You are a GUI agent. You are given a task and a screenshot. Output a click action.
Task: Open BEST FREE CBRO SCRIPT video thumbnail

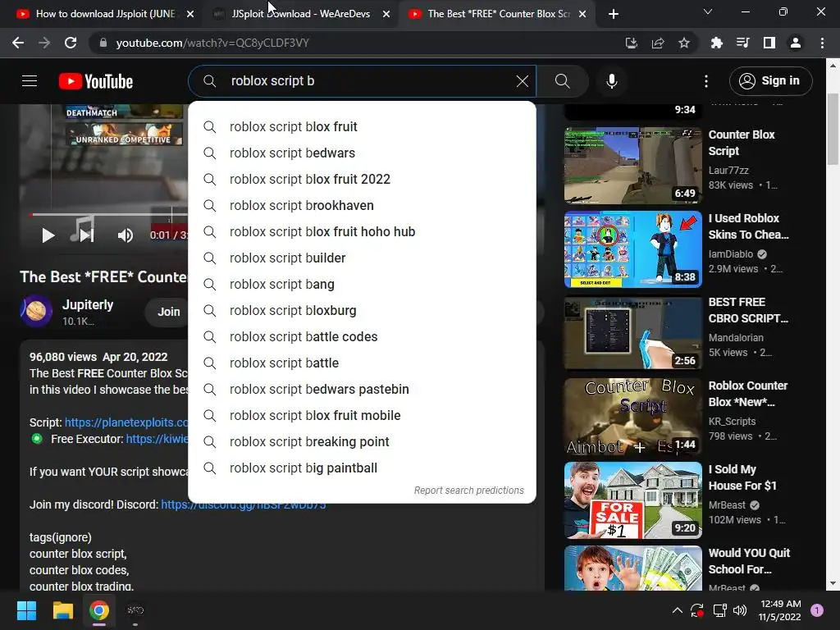tap(632, 333)
